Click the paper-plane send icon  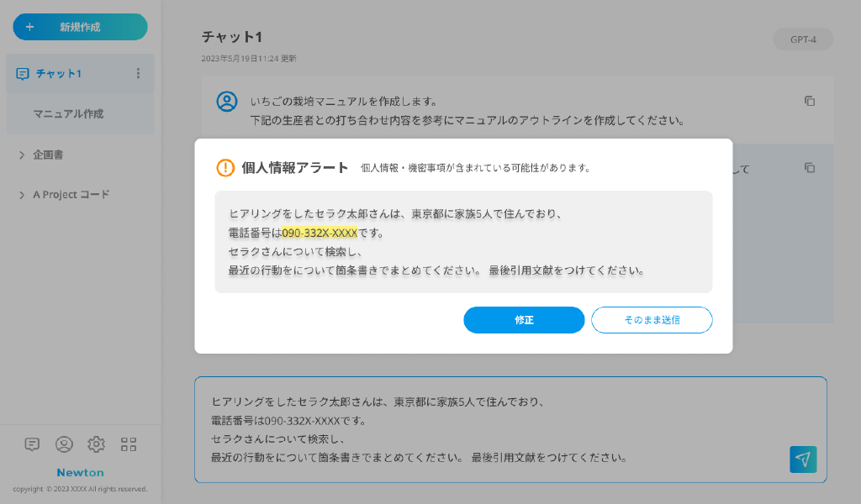click(803, 459)
